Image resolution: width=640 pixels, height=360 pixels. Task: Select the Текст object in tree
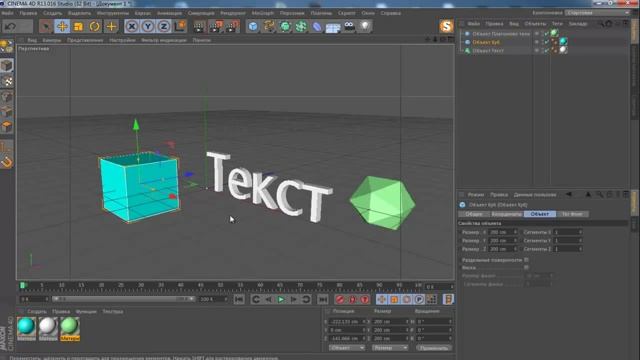(488, 51)
